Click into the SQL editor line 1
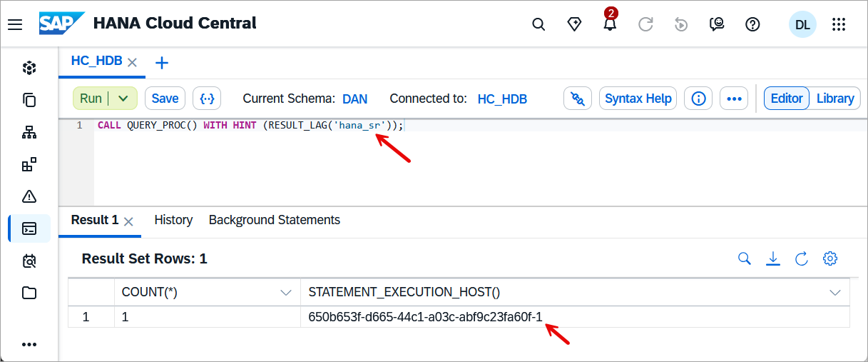Viewport: 868px width, 362px height. tap(481, 126)
